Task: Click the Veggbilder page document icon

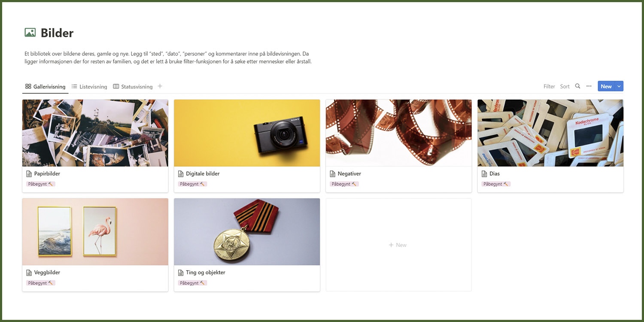Action: click(29, 273)
